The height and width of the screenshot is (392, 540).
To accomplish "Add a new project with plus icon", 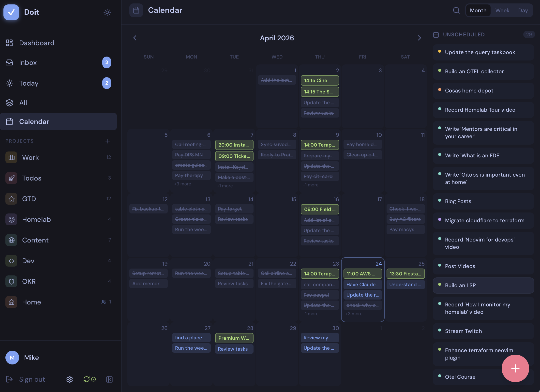I will click(107, 141).
